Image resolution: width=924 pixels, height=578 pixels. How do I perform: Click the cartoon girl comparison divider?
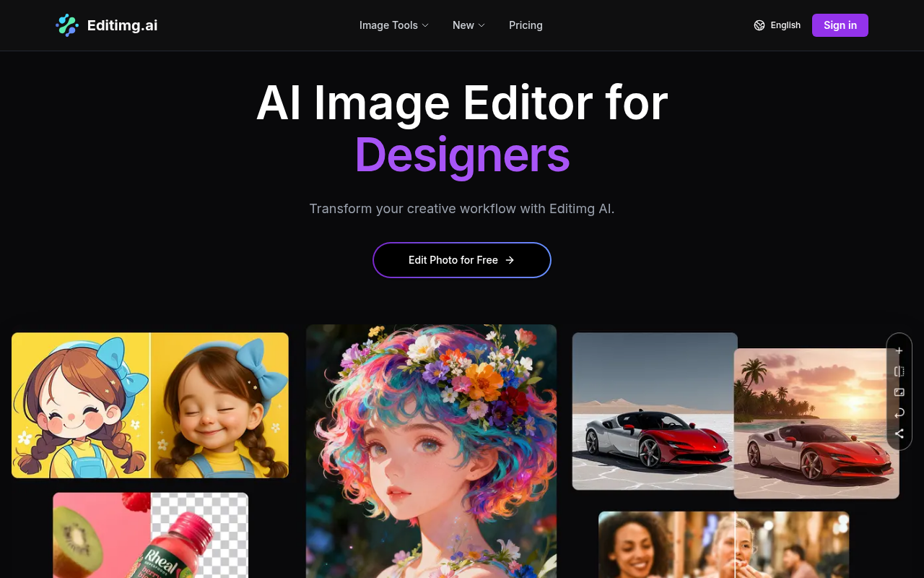coord(150,405)
